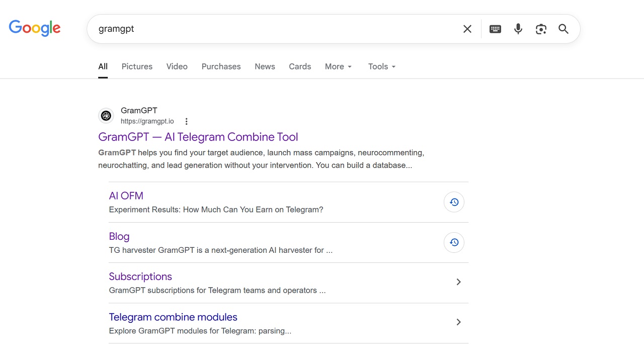Expand the Subscriptions sitelink chevron
The width and height of the screenshot is (644, 345).
point(458,282)
